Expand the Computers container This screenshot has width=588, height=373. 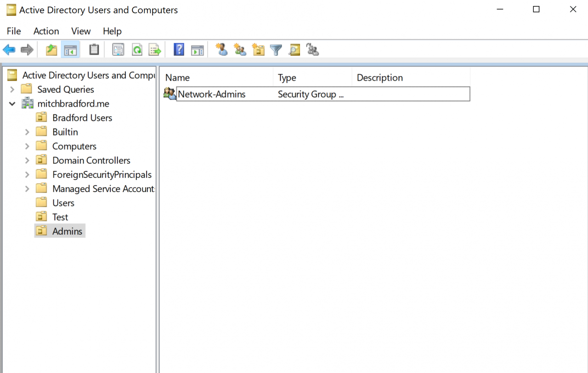(27, 146)
